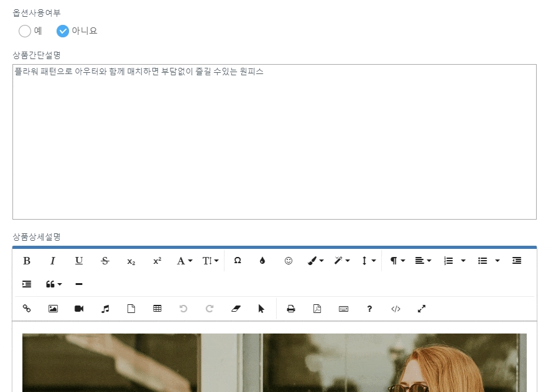Print the editor content

pos(291,309)
